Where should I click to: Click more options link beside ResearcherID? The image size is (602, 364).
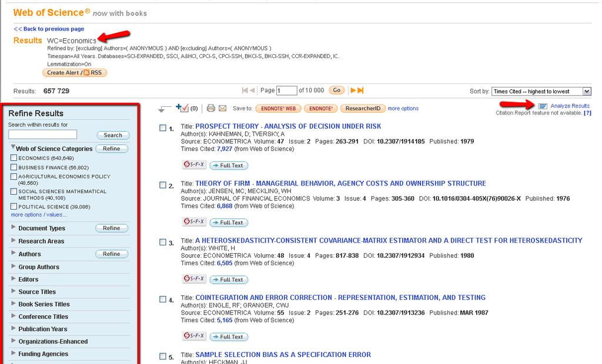(403, 109)
